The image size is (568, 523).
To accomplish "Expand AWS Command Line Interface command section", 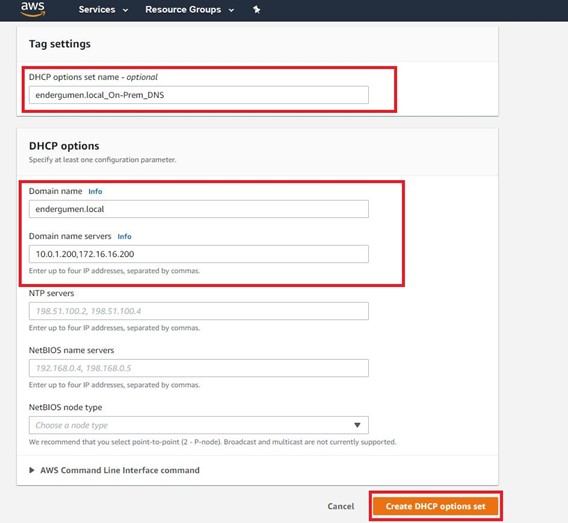I will coord(114,470).
